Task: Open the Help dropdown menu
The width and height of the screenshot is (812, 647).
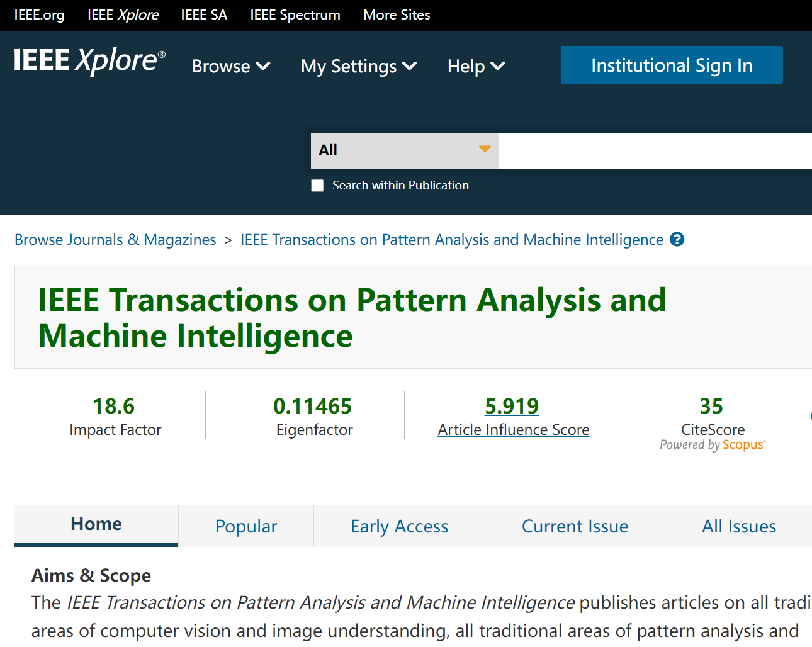Action: tap(476, 66)
